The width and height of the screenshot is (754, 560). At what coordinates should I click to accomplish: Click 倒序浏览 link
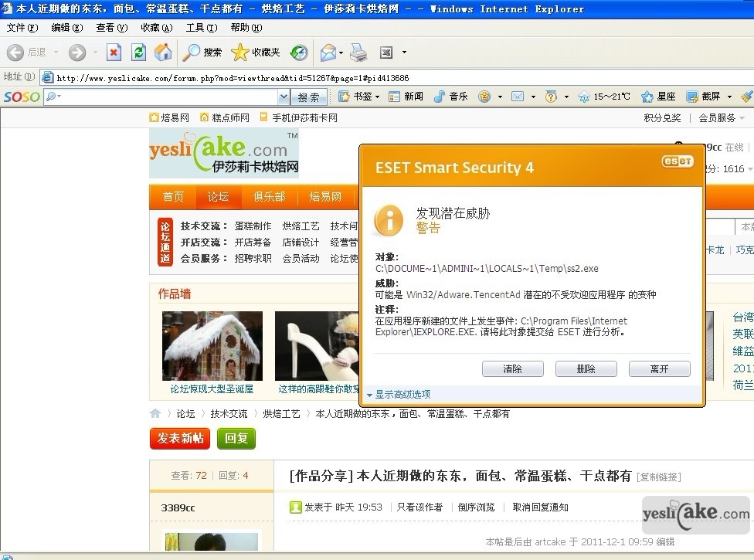pyautogui.click(x=476, y=507)
